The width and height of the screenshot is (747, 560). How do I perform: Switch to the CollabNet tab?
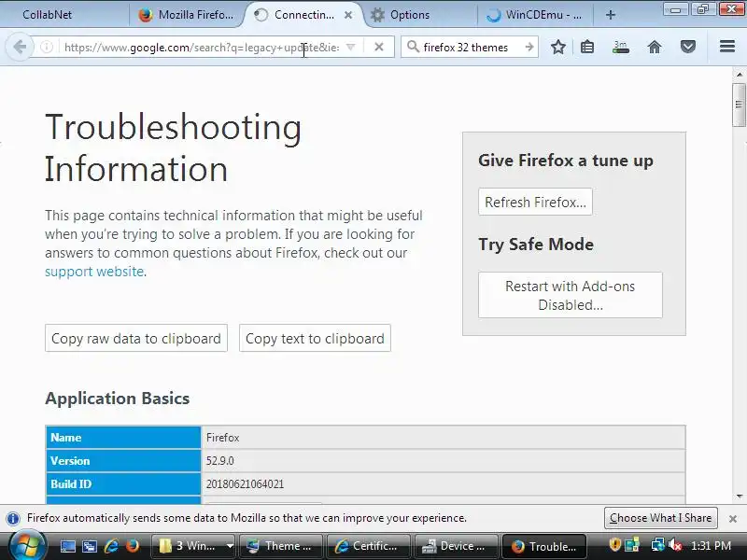(64, 15)
